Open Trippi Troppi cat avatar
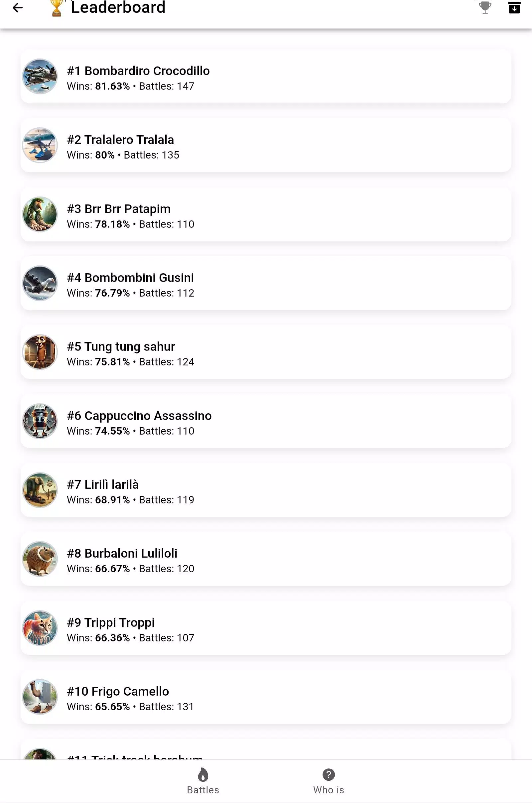 tap(40, 628)
